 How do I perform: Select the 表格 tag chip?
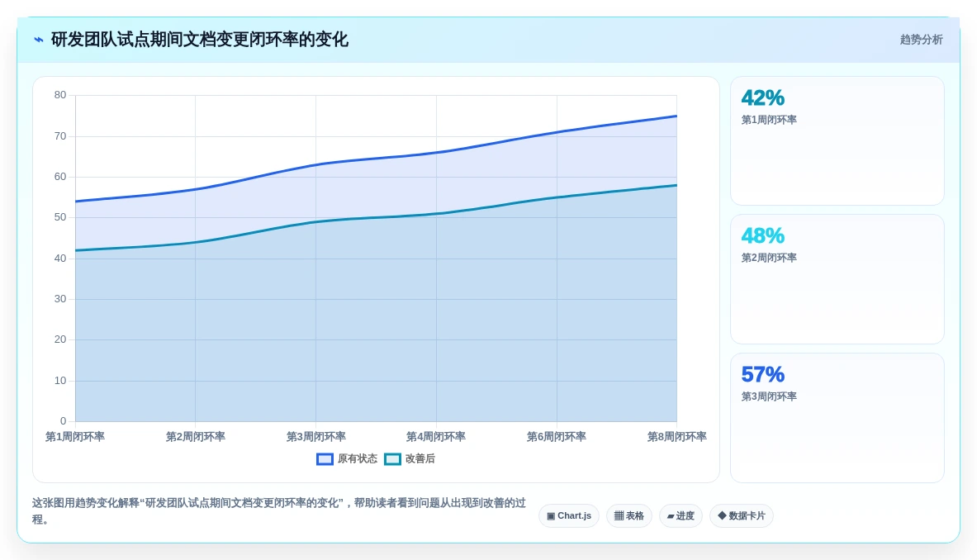[x=628, y=515]
